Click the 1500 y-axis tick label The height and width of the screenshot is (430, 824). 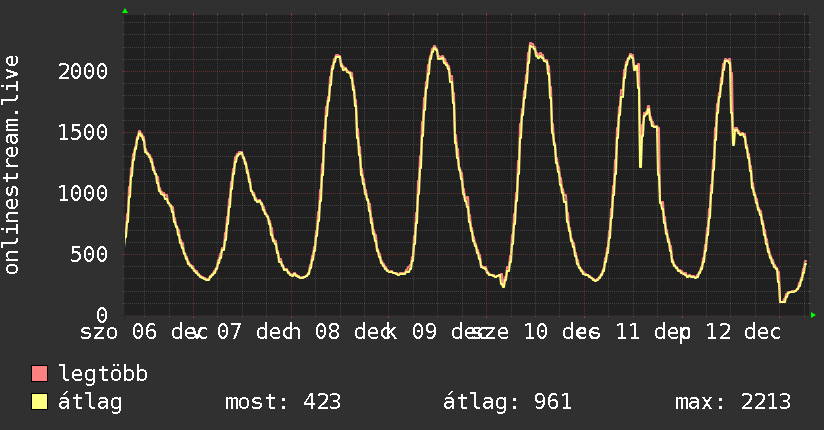(x=83, y=132)
